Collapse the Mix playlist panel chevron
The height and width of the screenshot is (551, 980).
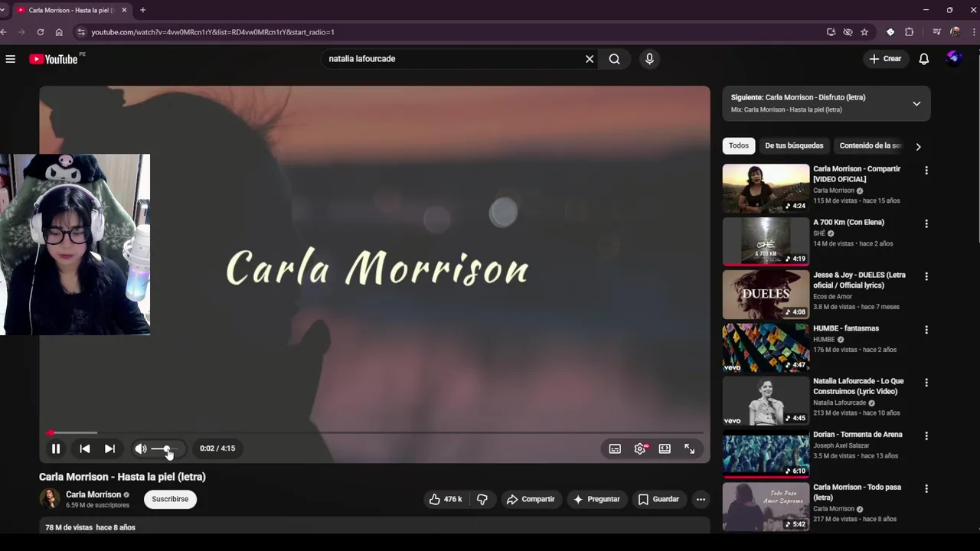pos(916,103)
